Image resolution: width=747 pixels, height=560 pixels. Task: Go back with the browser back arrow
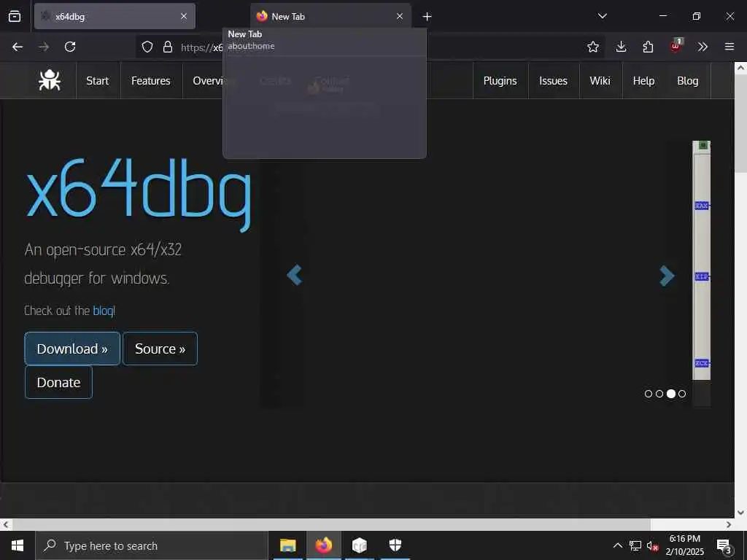coord(18,47)
